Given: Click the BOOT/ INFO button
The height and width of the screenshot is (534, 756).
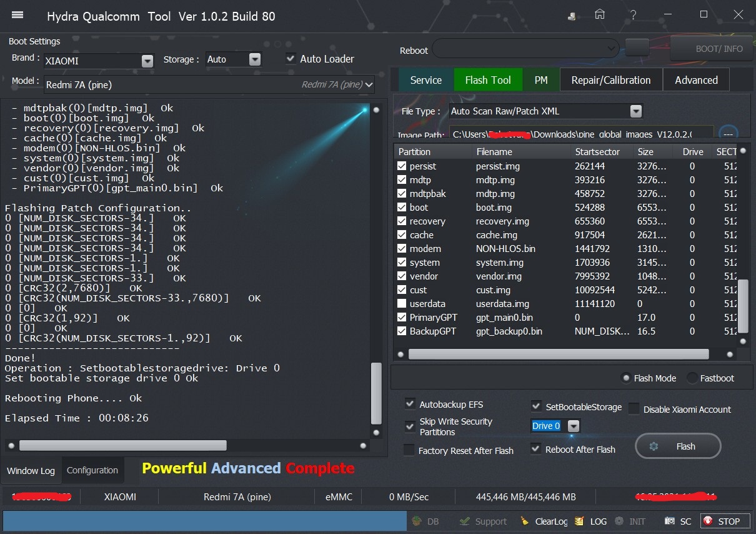Looking at the screenshot, I should pyautogui.click(x=710, y=48).
